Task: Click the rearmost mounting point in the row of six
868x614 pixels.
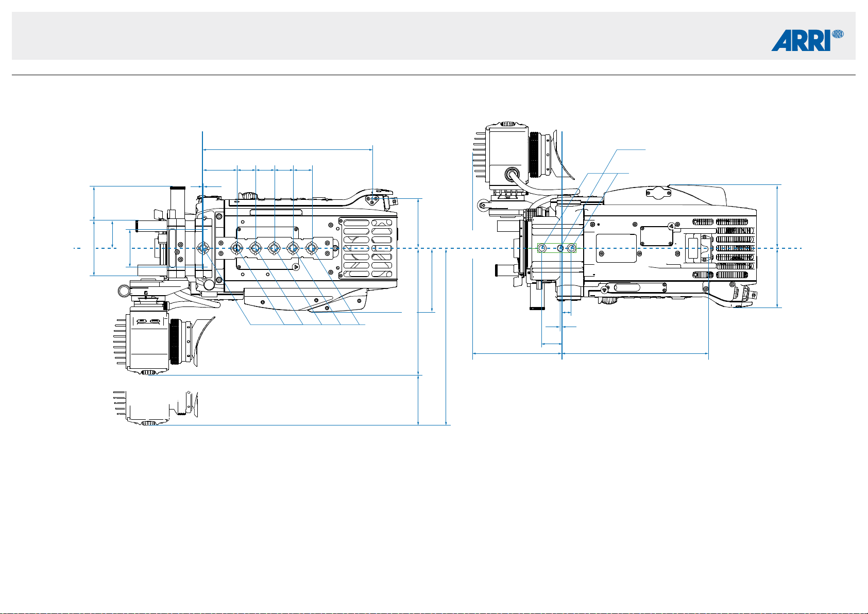Action: point(311,248)
